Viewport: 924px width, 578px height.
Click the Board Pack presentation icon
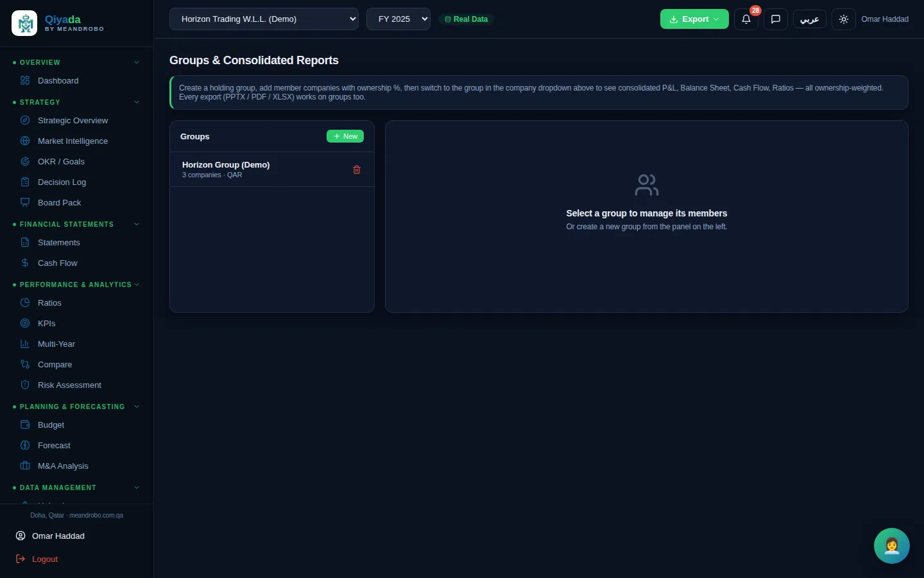coord(25,203)
